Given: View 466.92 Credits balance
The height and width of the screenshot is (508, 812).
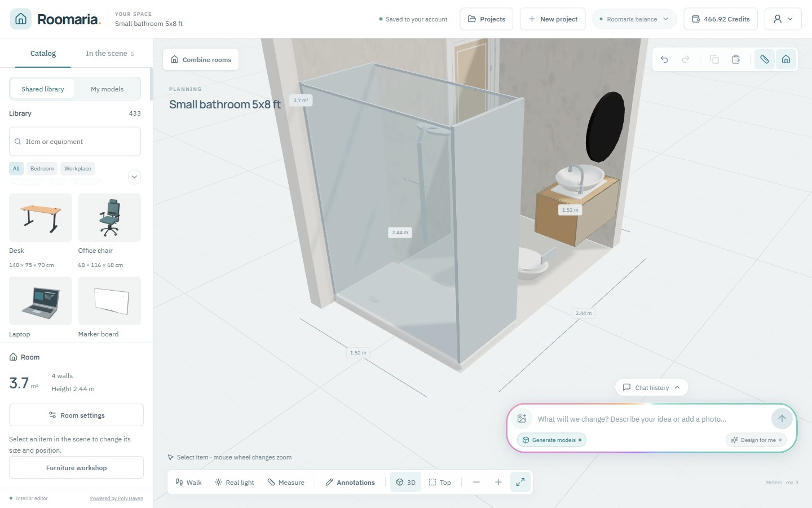Looking at the screenshot, I should click(721, 19).
